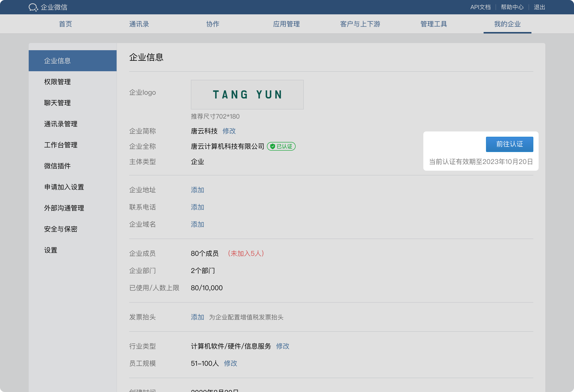Click the 2个部门 value
The image size is (574, 392).
pos(203,271)
